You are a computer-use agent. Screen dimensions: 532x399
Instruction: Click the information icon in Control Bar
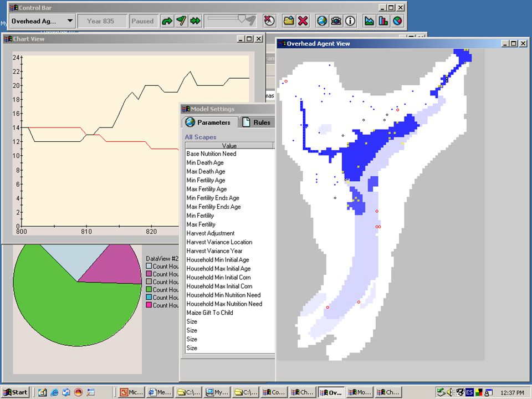click(350, 21)
